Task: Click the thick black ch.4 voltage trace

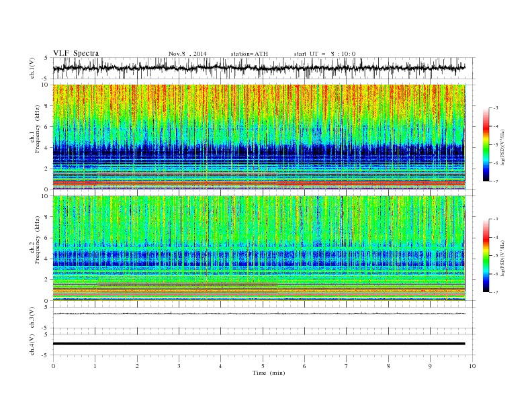Action: [x=259, y=344]
